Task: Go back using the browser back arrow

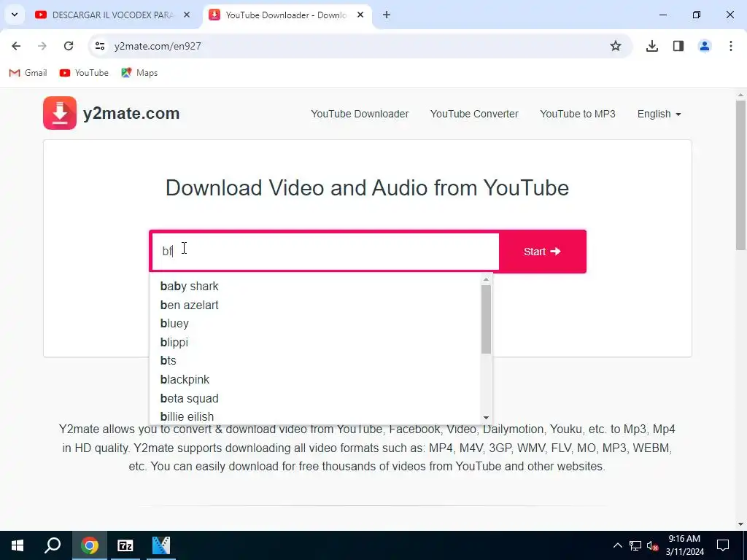Action: [16, 46]
